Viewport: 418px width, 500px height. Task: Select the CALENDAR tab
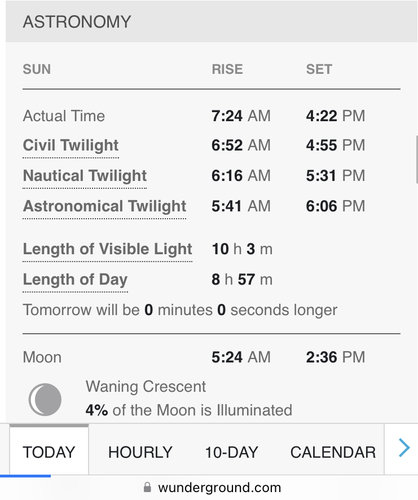click(333, 452)
